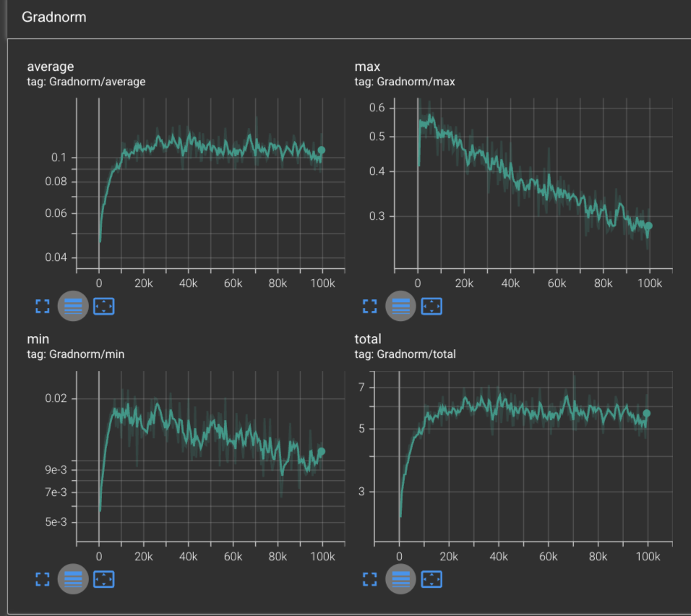Toggle y-axis log scale on max chart

[x=400, y=306]
